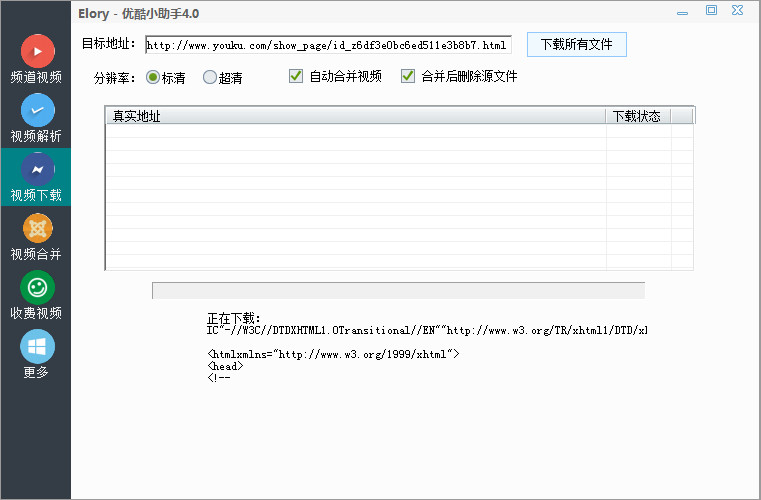Click the 分辨率 label
Screen dimensions: 761x500
[x=115, y=78]
